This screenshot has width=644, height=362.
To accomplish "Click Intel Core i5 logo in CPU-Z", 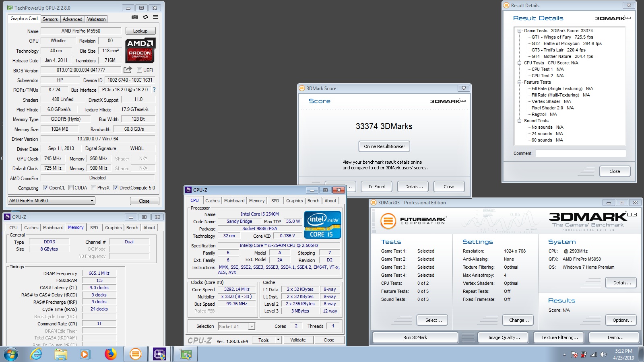I will [322, 225].
